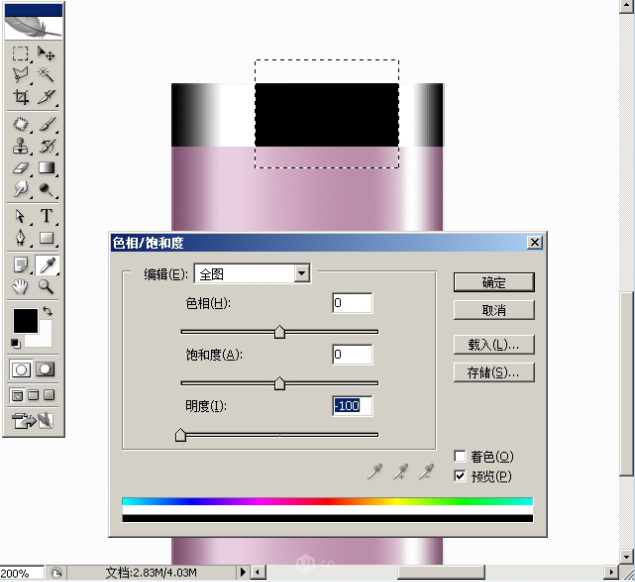Switch to Quick Mask mode
Screen dimensions: 635x582
[x=46, y=369]
